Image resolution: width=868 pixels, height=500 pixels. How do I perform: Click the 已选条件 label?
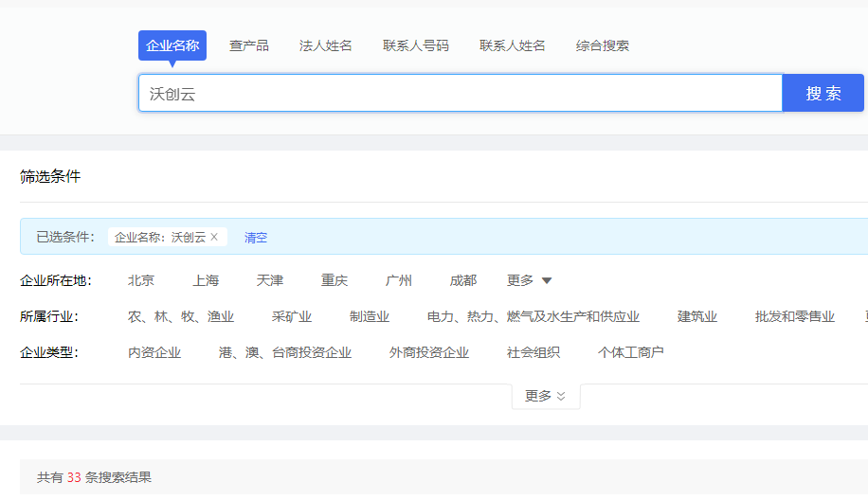65,237
